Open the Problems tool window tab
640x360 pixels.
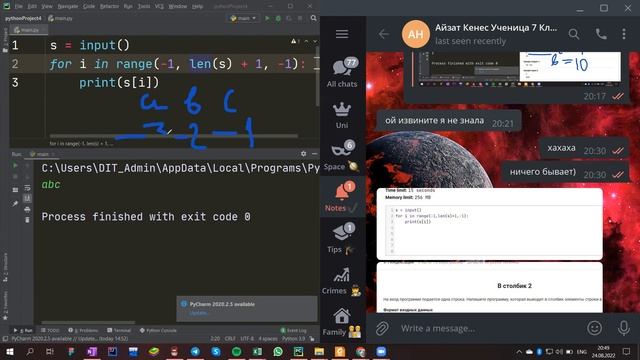pos(84,330)
